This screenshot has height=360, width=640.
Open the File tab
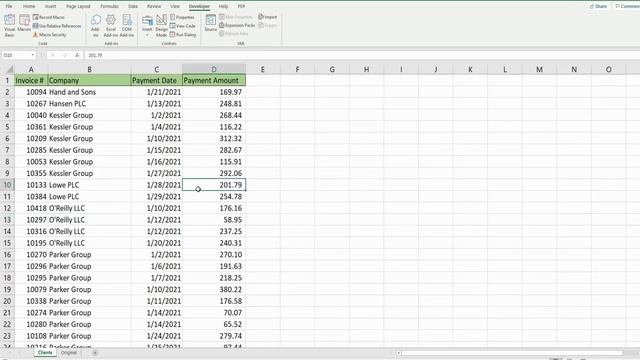point(9,6)
